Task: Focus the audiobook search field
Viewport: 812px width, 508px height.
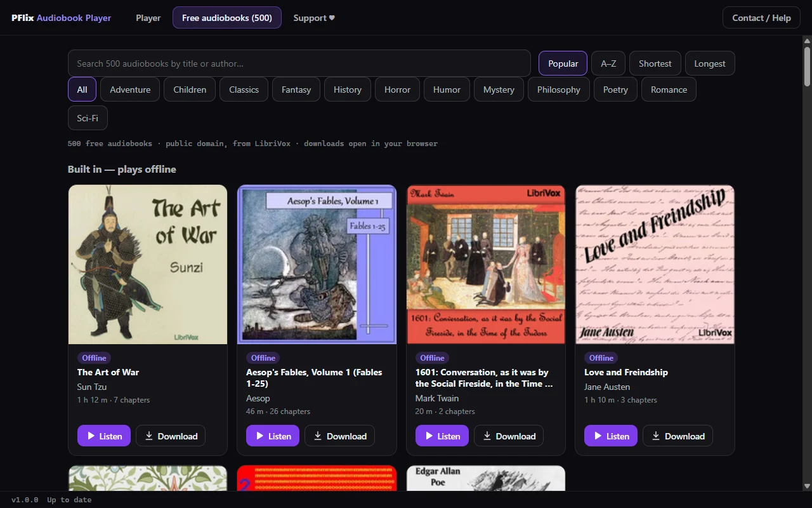Action: 299,63
